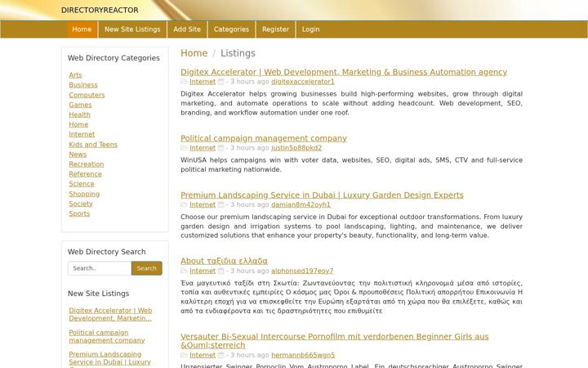Image resolution: width=588 pixels, height=368 pixels.
Task: Open sidebar link Political campaign management company
Action: (x=107, y=336)
